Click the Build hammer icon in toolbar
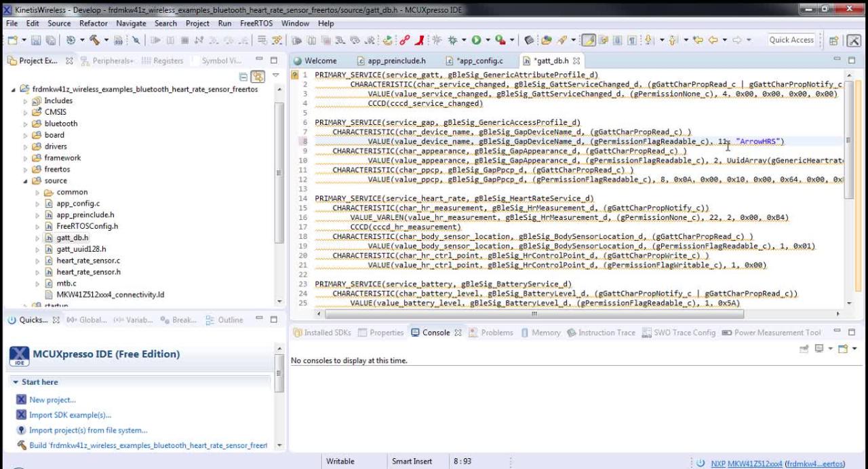The height and width of the screenshot is (469, 868). pos(94,40)
